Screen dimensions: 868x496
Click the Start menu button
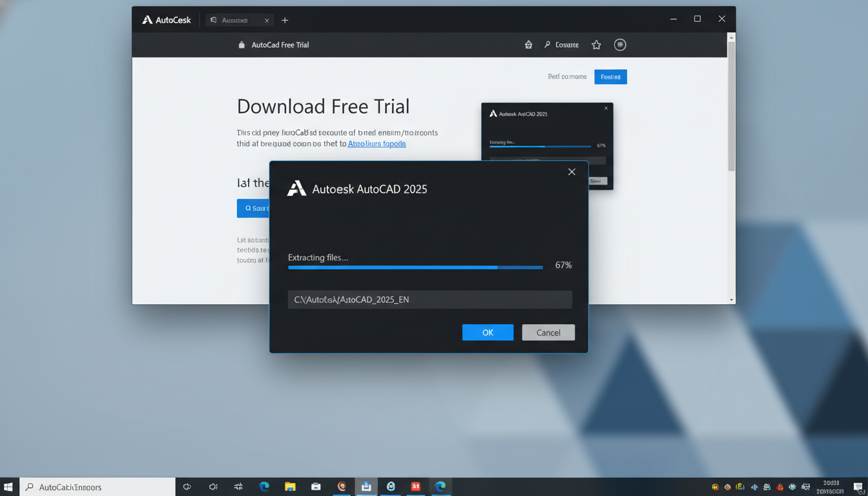(x=8, y=486)
